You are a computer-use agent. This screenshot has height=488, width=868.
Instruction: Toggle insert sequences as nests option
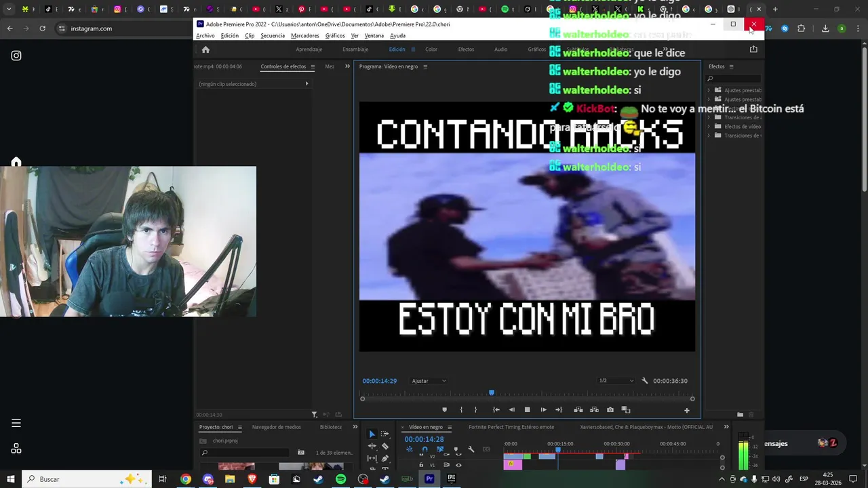pyautogui.click(x=409, y=449)
